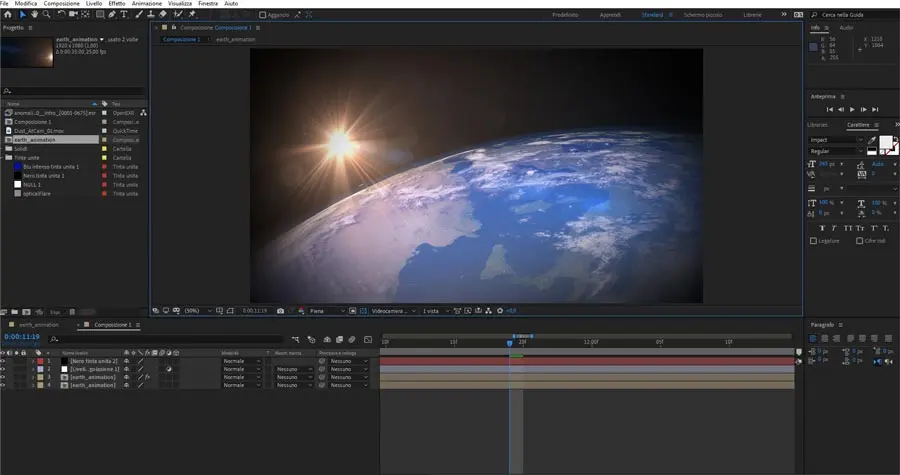Switch to the Standard workspace
The height and width of the screenshot is (475, 900).
pos(652,15)
